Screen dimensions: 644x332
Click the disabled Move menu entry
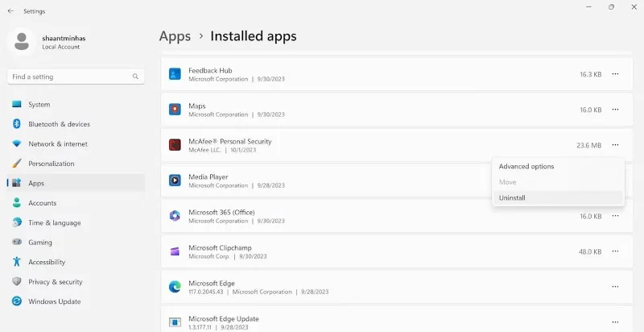558,182
